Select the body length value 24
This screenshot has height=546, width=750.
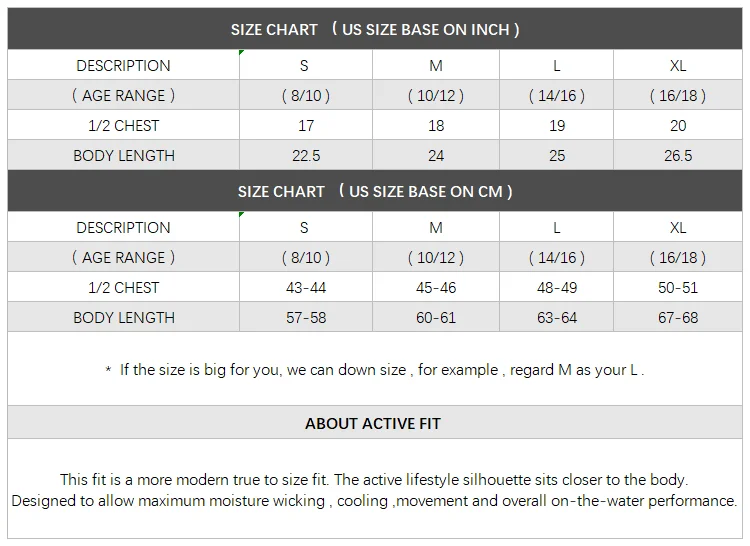point(436,156)
